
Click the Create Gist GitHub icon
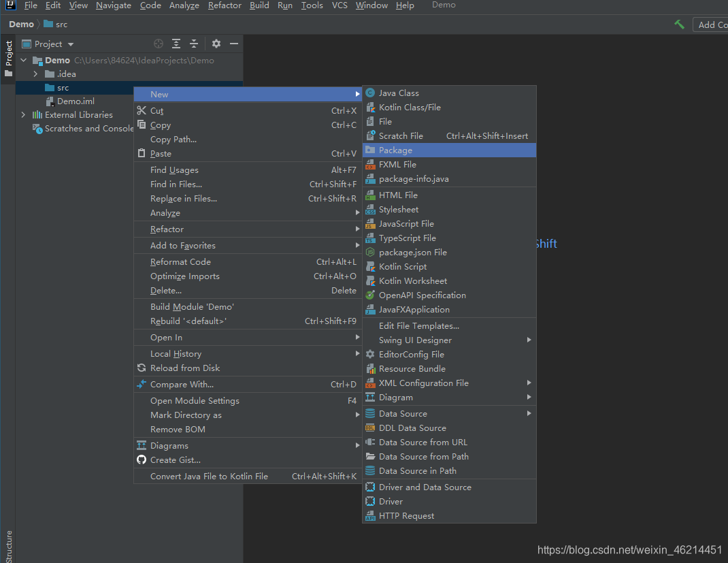point(142,460)
